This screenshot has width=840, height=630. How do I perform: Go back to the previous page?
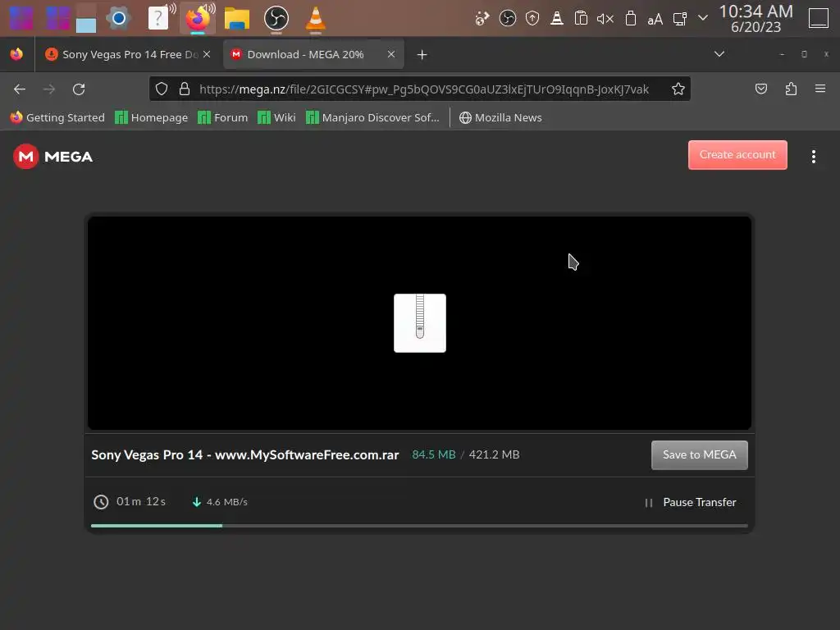20,89
